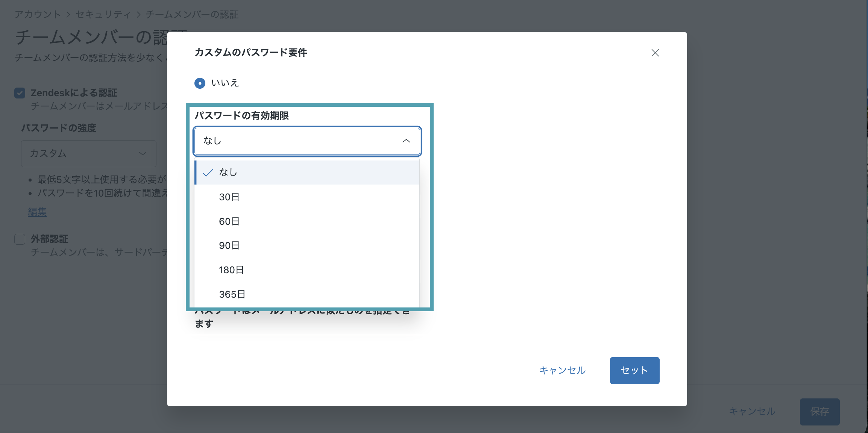
Task: Click the checkmark beside なし option
Action: click(x=208, y=173)
